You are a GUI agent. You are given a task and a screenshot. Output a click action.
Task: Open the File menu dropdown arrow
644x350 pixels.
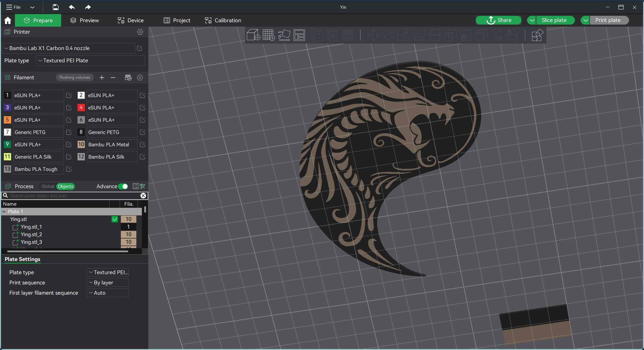click(x=32, y=7)
